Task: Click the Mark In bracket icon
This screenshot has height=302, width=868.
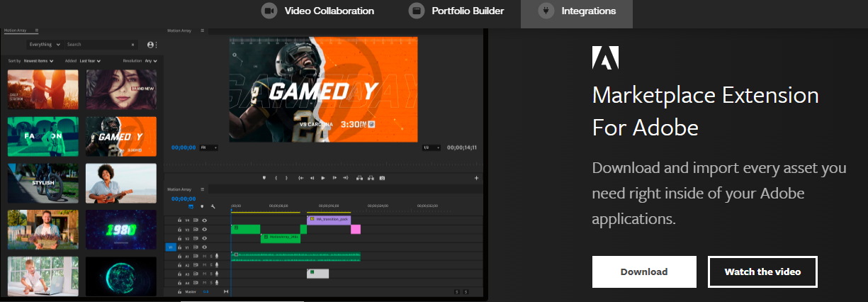Action: point(276,178)
